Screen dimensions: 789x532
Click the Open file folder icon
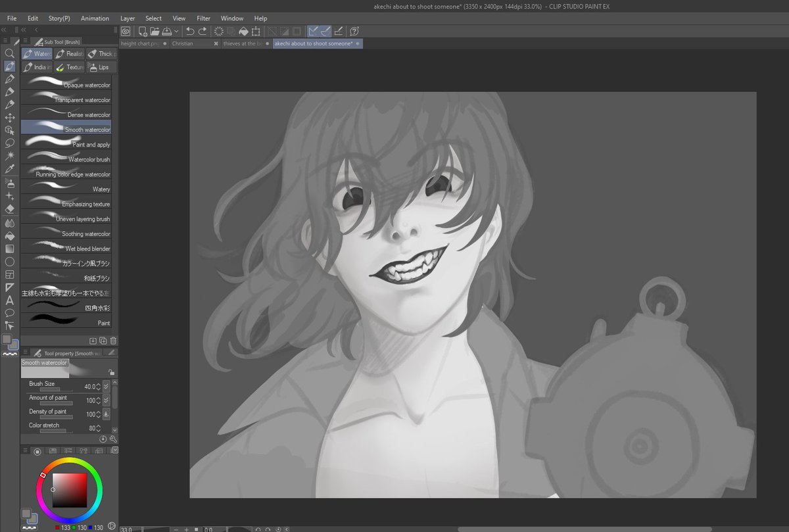point(155,31)
